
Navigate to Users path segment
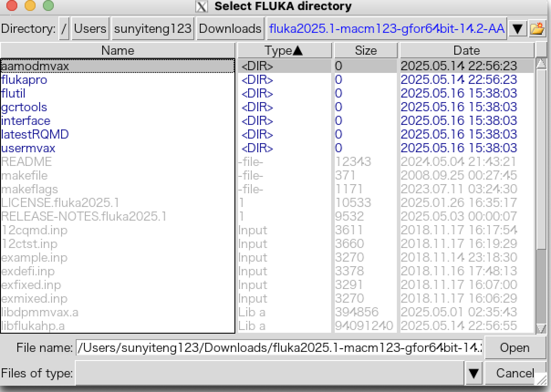point(90,29)
